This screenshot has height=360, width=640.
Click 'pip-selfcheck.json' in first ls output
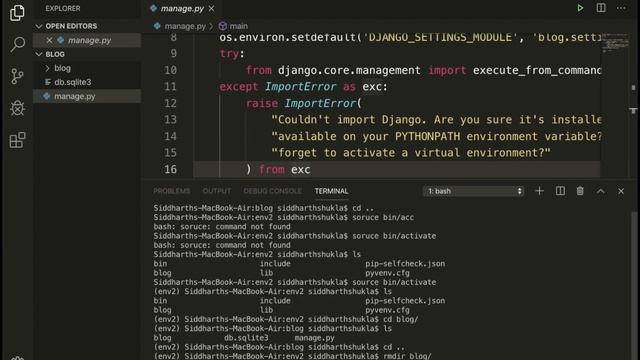(x=405, y=264)
